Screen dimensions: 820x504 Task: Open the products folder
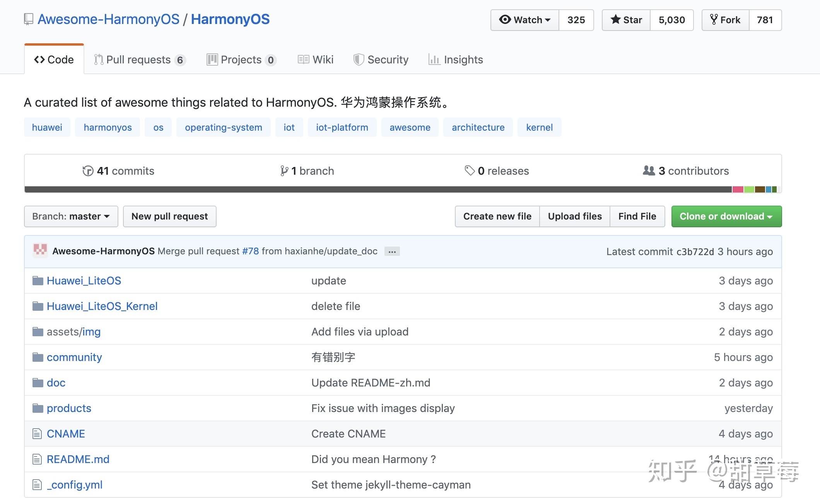[69, 408]
